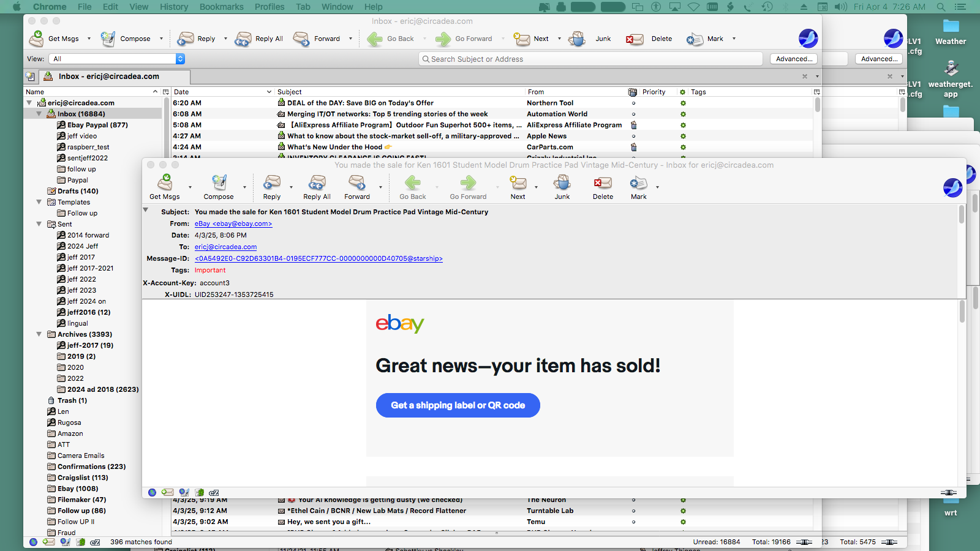Mark message as Junk in message window
The image size is (980, 551).
(x=562, y=182)
